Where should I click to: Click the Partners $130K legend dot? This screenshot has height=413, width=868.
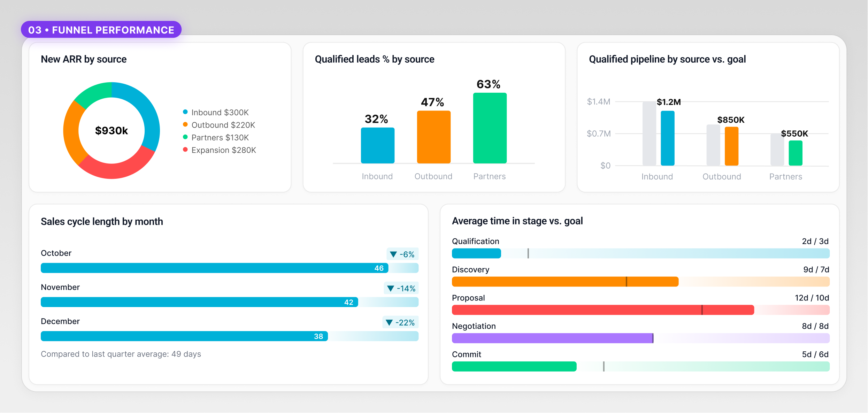pos(185,137)
